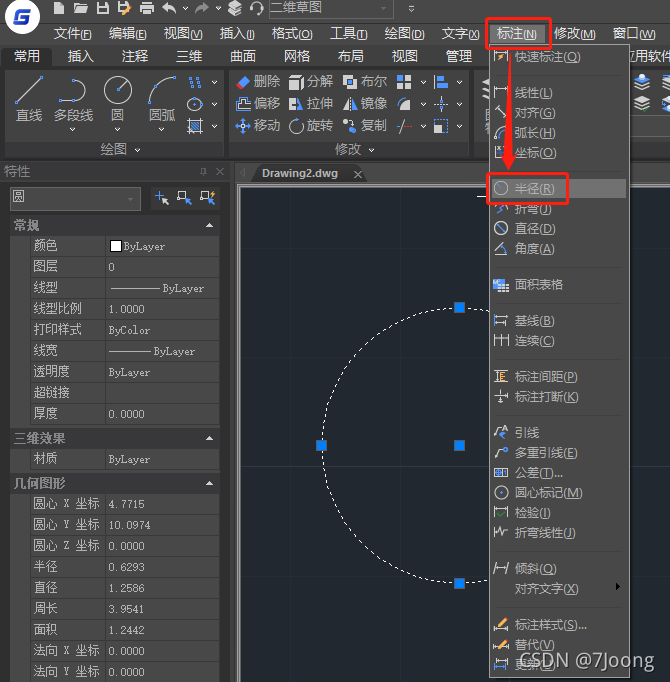The height and width of the screenshot is (682, 670).
Task: Choose 圆心标记(M) menu item
Action: [559, 493]
